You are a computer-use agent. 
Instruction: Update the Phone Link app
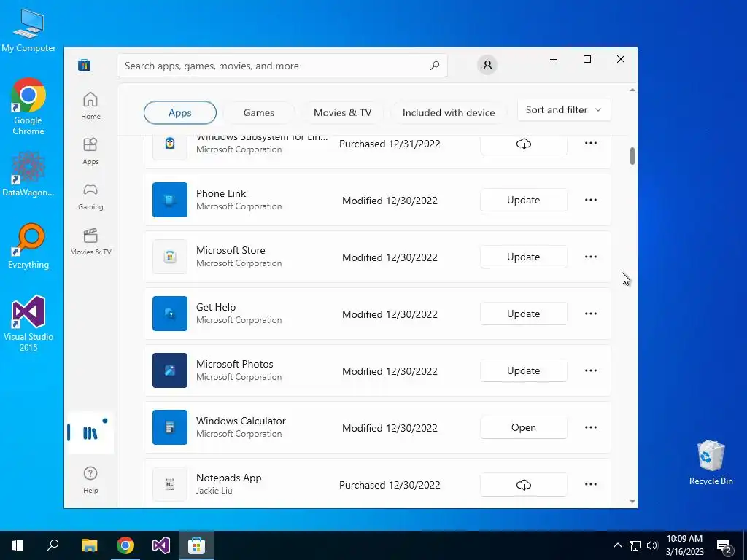click(x=524, y=200)
